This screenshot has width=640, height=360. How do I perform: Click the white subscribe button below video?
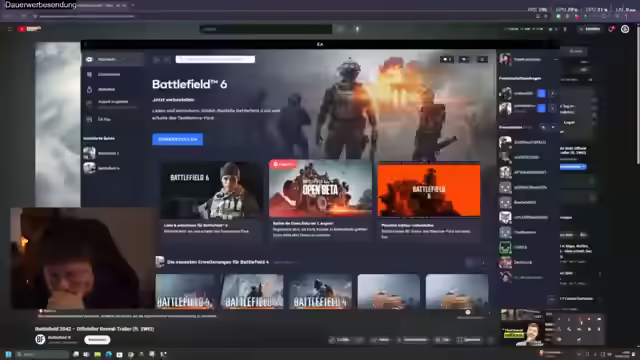(x=97, y=339)
